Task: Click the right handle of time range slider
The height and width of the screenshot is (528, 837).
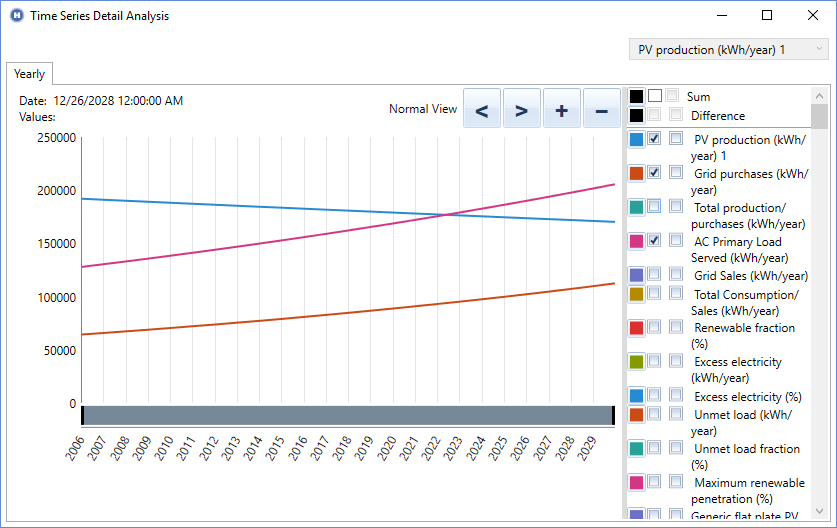Action: [613, 415]
